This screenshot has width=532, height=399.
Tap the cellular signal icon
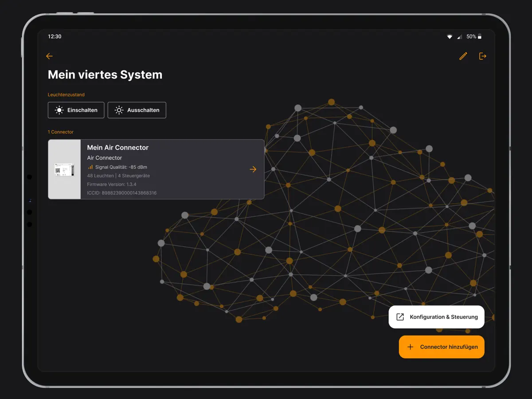click(459, 37)
